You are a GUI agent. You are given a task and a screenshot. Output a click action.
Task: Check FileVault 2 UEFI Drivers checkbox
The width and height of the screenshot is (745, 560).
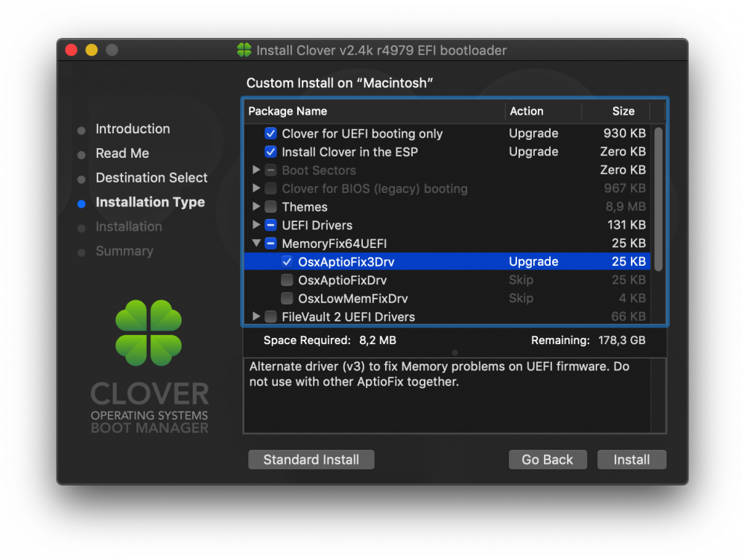point(270,316)
